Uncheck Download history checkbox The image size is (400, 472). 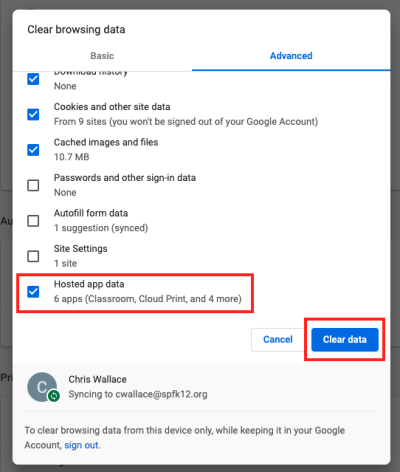(x=33, y=79)
